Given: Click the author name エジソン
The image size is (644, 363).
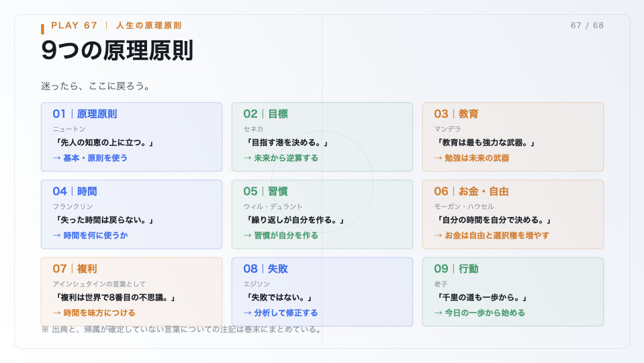Looking at the screenshot, I should [x=257, y=284].
